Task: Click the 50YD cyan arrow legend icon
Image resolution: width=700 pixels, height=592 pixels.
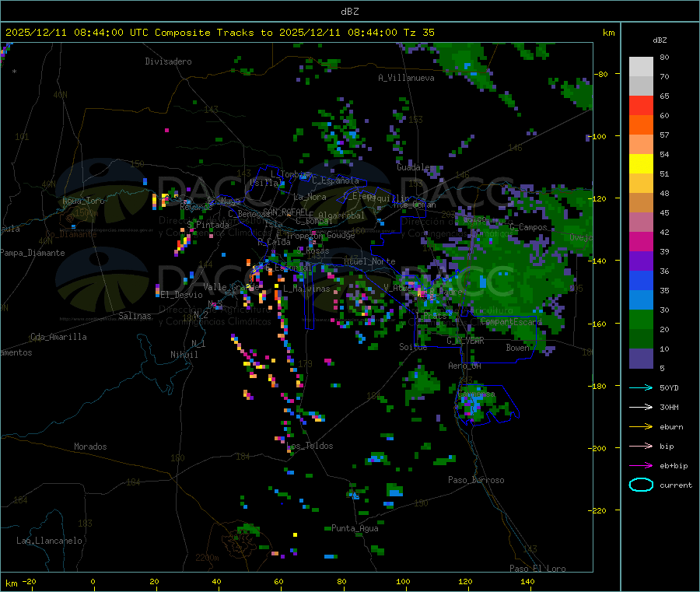Action: click(x=641, y=387)
